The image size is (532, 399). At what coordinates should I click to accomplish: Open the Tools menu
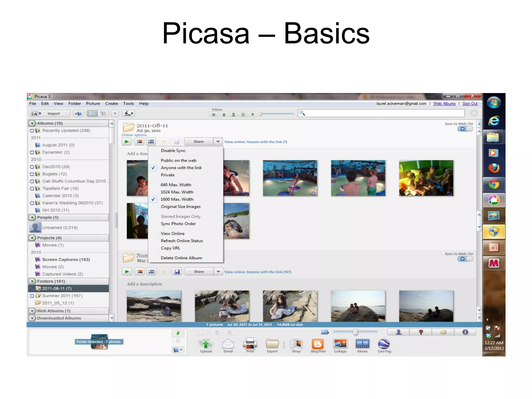pyautogui.click(x=129, y=103)
